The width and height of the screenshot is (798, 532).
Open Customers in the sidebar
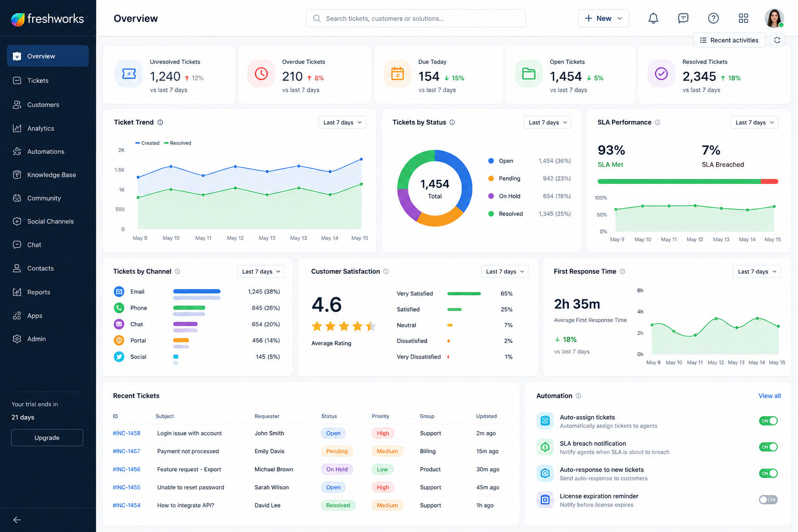48,104
